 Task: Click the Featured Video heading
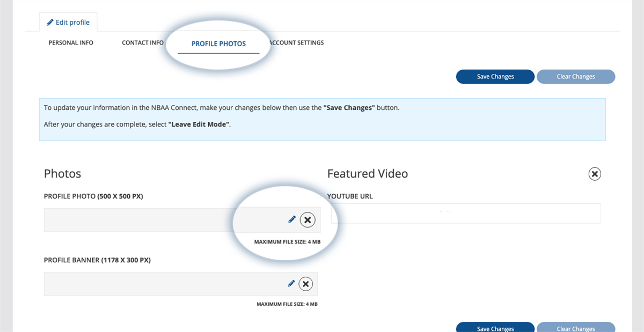tap(368, 174)
